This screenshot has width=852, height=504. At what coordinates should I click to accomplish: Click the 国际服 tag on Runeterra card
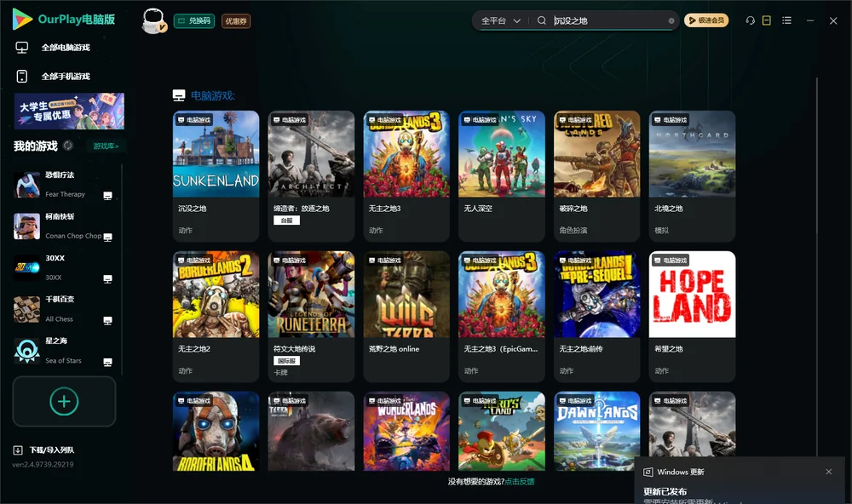pyautogui.click(x=286, y=361)
